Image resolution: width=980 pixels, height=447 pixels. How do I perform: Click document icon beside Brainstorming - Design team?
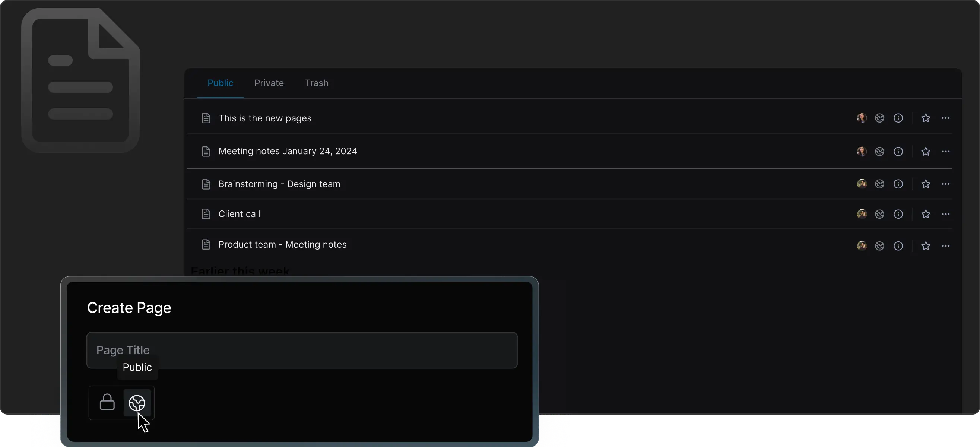[x=206, y=184]
